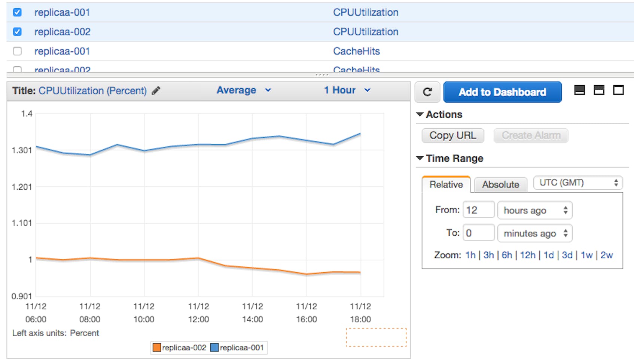Image resolution: width=634 pixels, height=364 pixels.
Task: Switch to the Absolute tab
Action: (x=500, y=184)
